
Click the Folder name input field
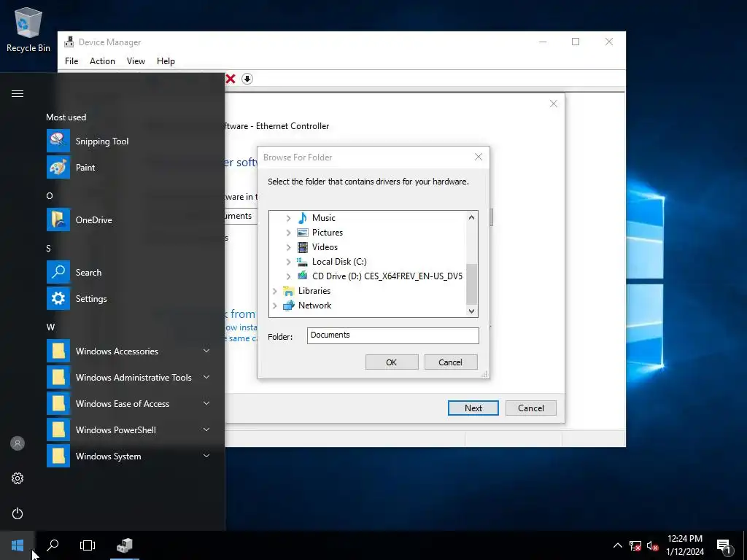point(393,335)
